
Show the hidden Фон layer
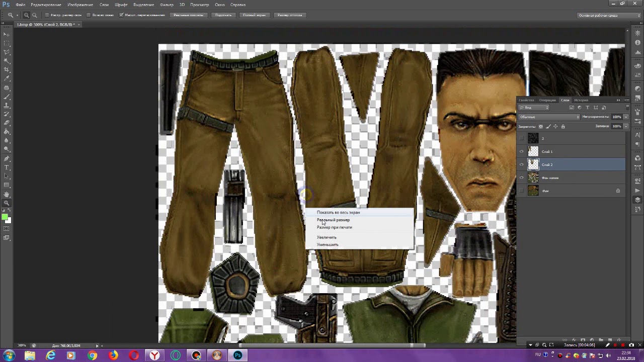click(x=521, y=191)
